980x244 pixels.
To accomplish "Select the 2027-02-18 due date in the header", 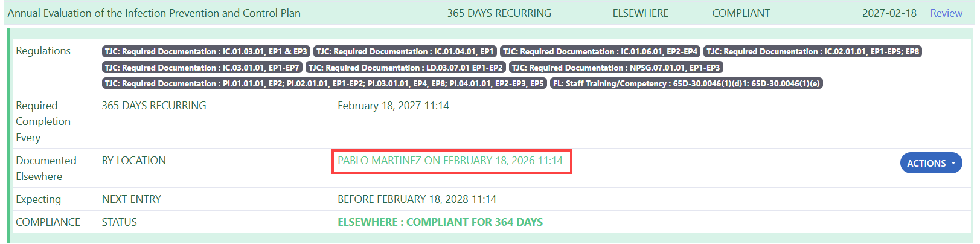I will pos(889,13).
